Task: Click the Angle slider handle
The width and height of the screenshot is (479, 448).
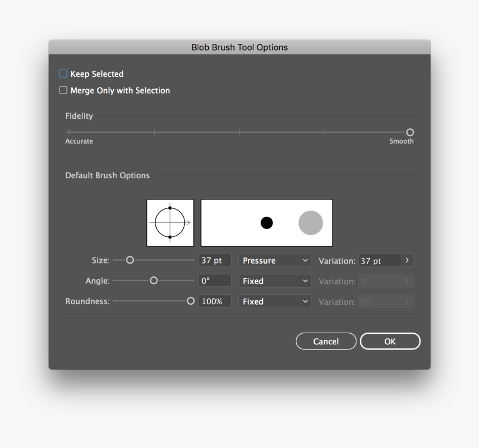Action: tap(153, 280)
